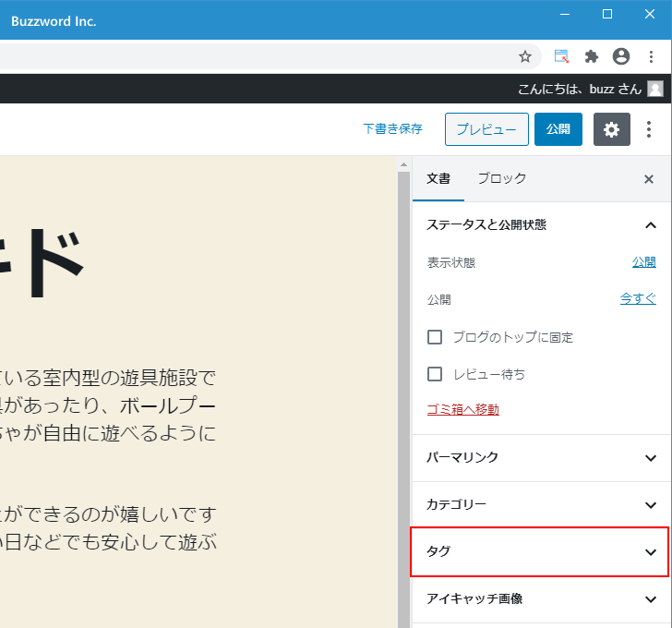Click the post title ending in ド

point(42,262)
